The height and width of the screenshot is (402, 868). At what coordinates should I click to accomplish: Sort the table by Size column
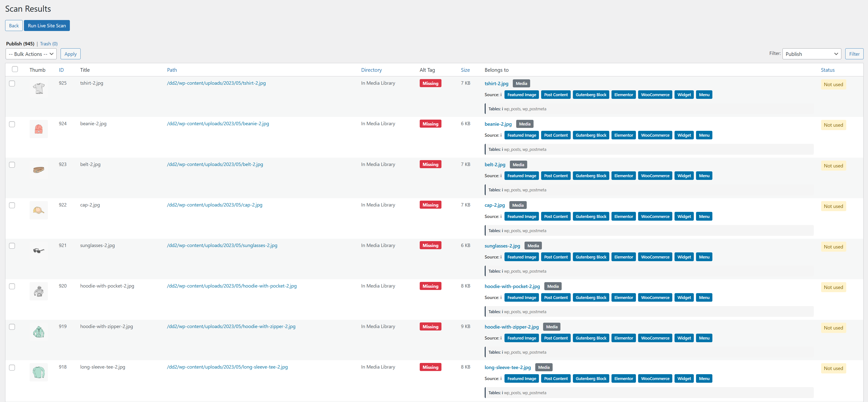tap(465, 70)
